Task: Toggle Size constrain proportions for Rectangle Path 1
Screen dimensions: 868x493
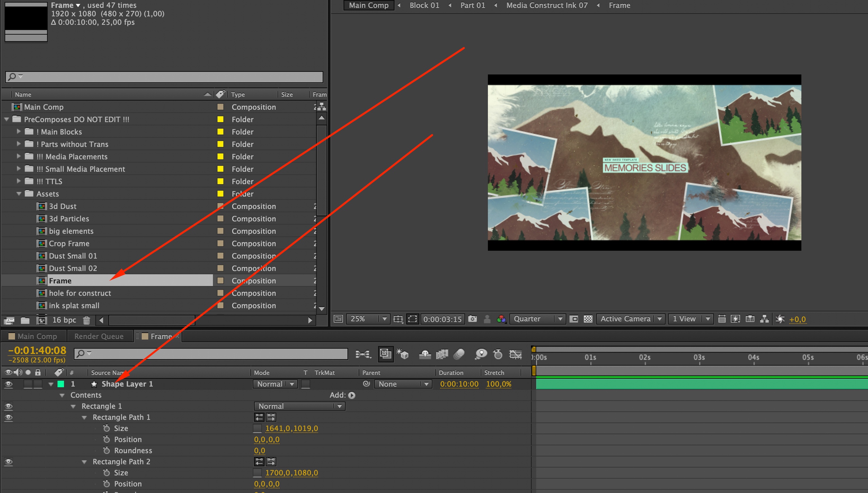Action: point(257,429)
